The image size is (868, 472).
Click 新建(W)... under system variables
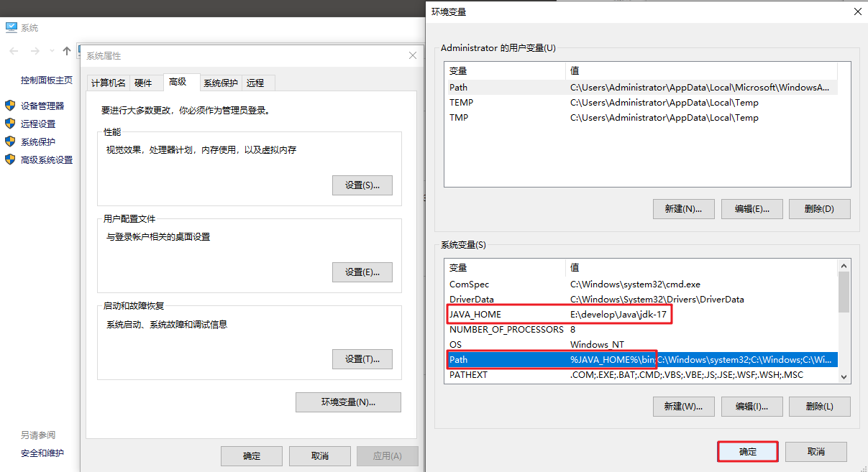tap(684, 406)
